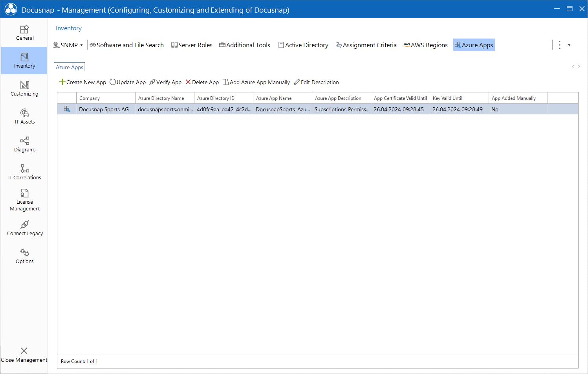Screen dimensions: 588x374
Task: Open Assignment Criteria settings
Action: click(x=366, y=45)
